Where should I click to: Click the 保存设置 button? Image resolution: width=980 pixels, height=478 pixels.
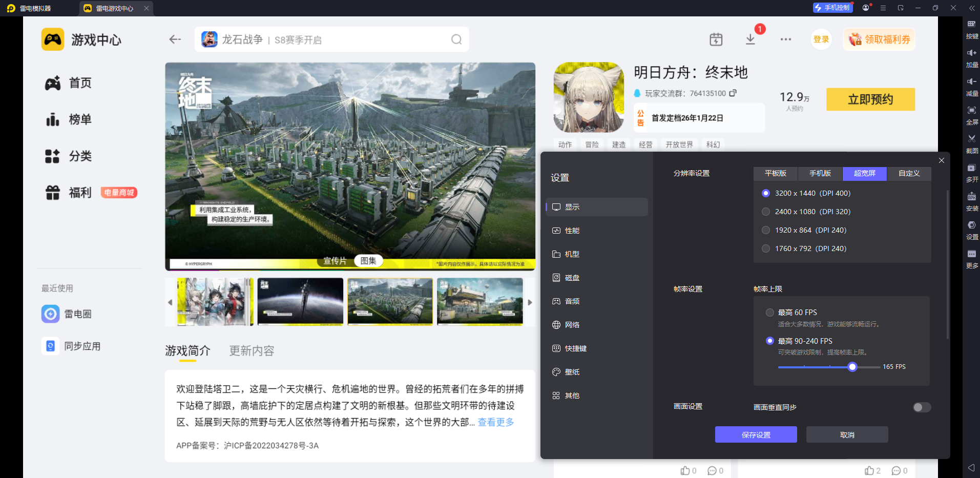(x=756, y=434)
